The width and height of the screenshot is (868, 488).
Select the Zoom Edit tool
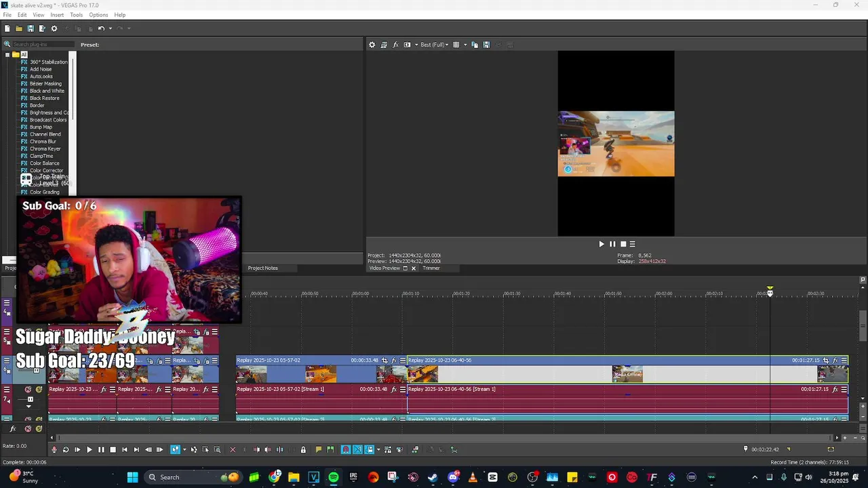coord(217,449)
